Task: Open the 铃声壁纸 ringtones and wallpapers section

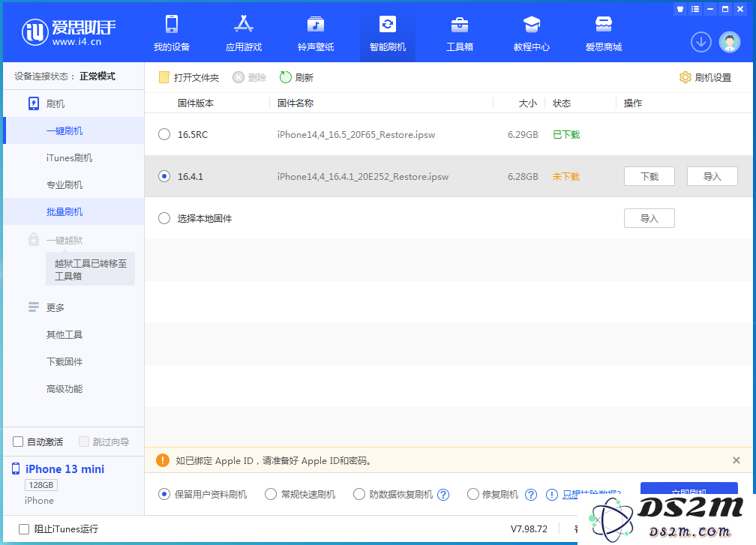Action: coord(316,33)
